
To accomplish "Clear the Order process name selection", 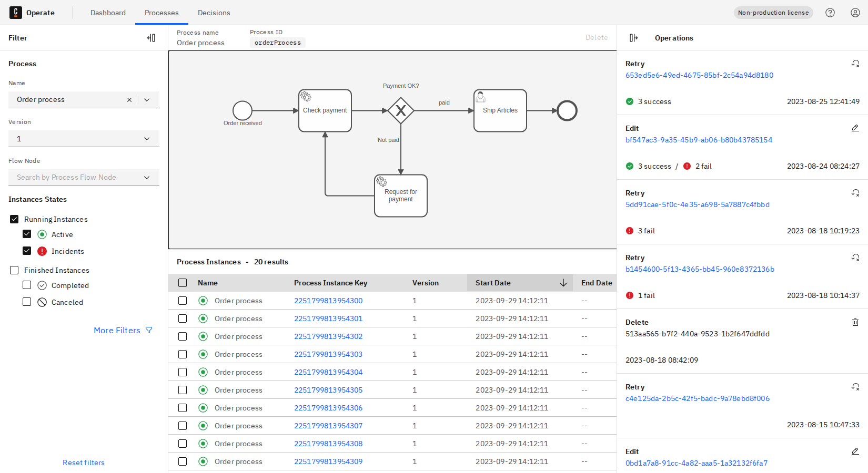I will tap(129, 100).
